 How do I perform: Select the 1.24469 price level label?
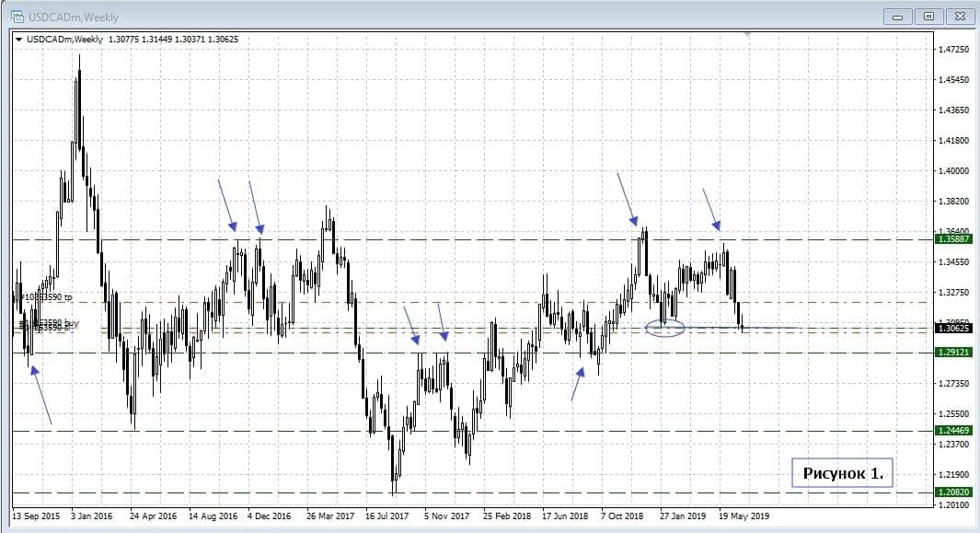(x=953, y=431)
